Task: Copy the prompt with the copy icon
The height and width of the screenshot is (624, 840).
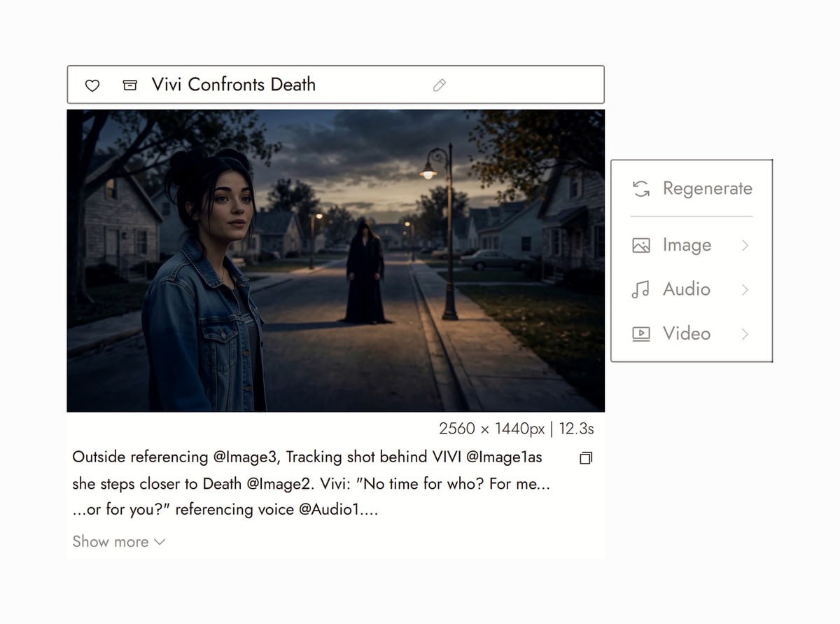Action: (x=586, y=458)
